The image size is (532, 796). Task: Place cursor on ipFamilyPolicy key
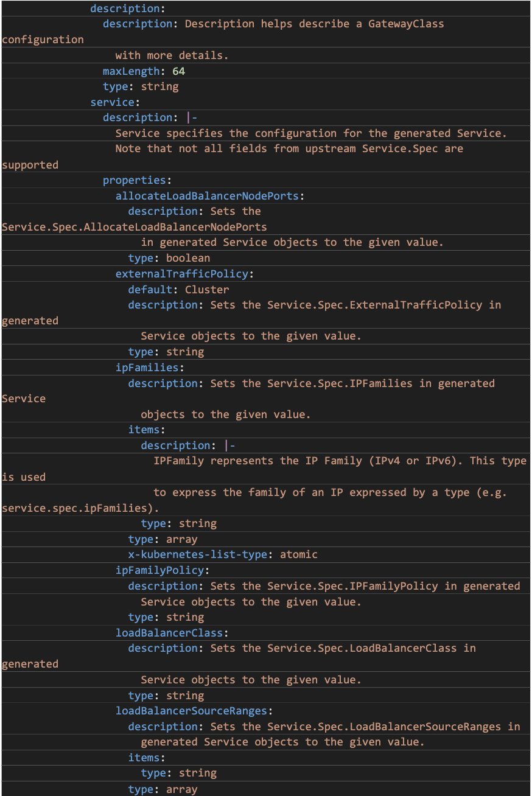pos(159,570)
